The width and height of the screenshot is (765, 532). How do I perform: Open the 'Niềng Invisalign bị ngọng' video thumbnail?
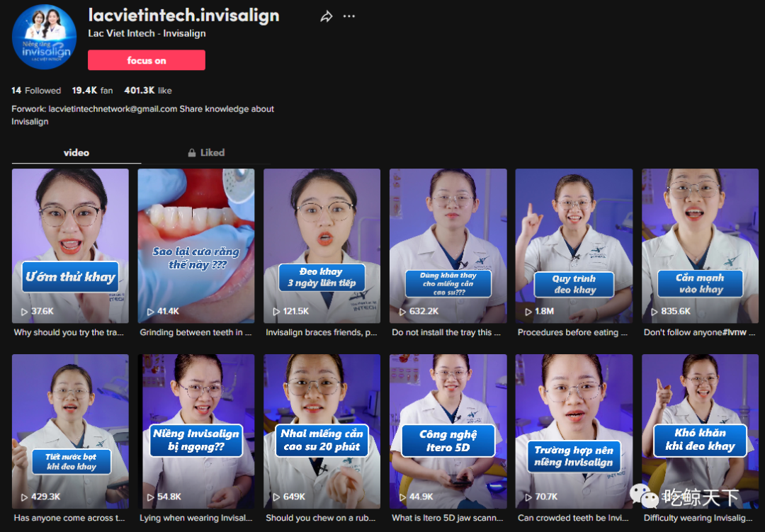click(196, 431)
